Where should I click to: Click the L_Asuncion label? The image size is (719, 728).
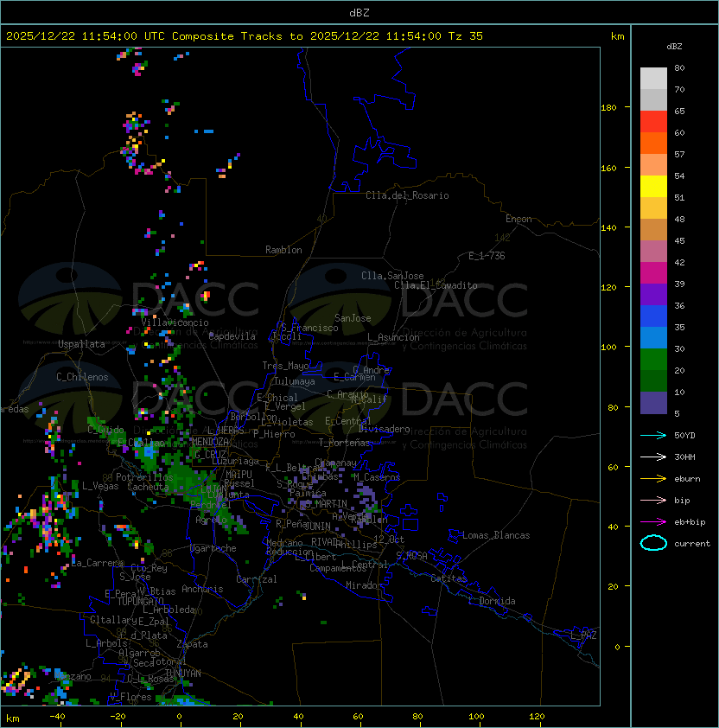[x=393, y=337]
